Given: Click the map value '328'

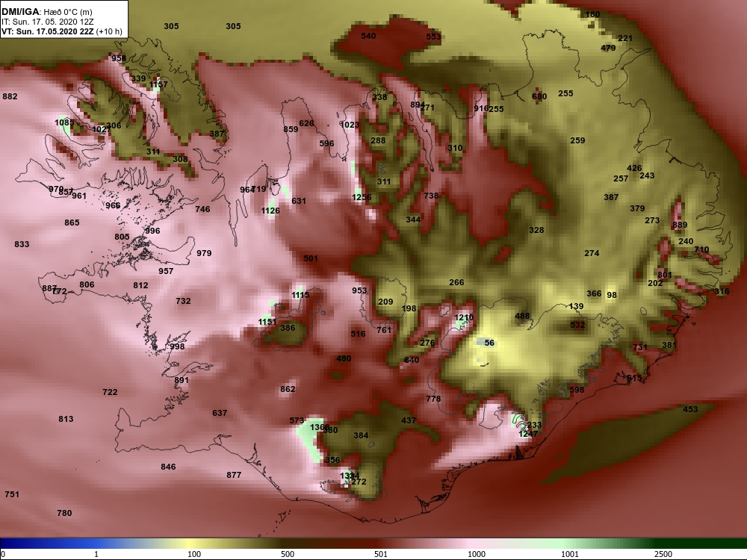Looking at the screenshot, I should click(x=536, y=230).
